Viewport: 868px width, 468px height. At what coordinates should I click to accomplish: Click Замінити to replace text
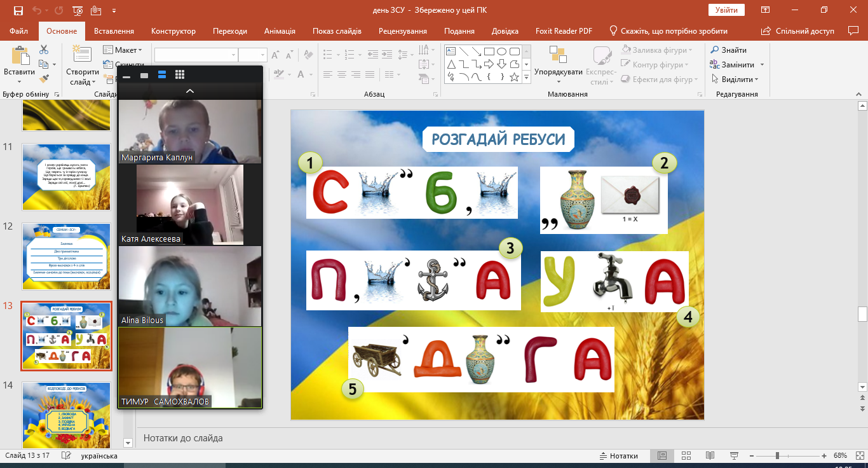tap(737, 65)
